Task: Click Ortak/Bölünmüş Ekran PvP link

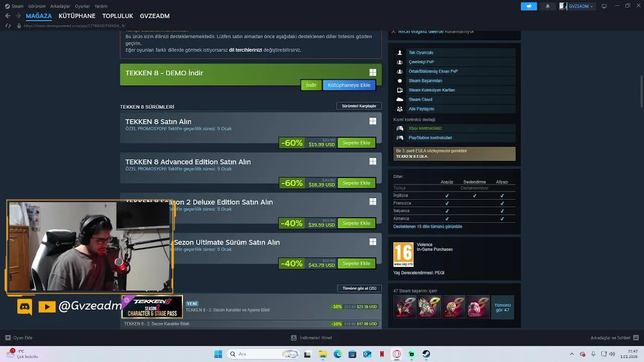Action: (x=433, y=71)
